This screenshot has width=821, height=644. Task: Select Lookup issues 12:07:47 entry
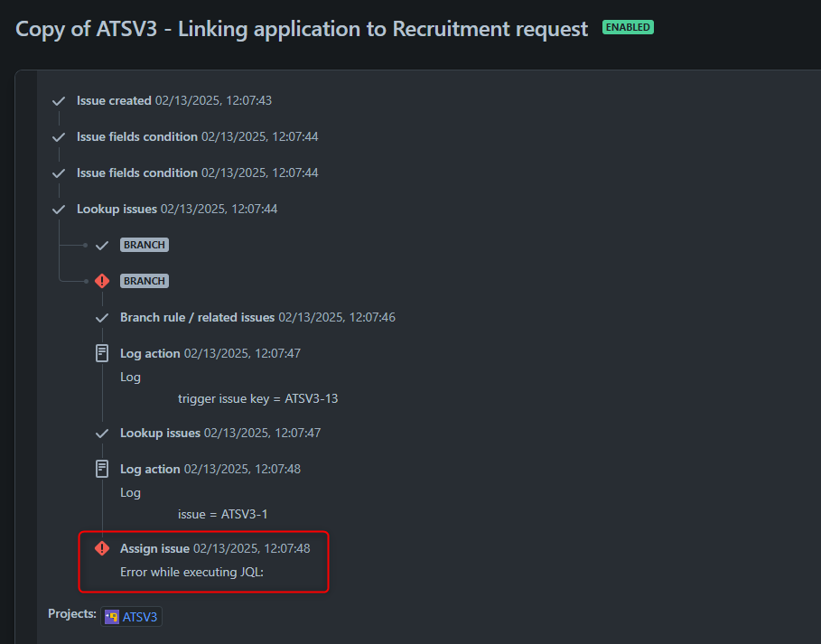point(220,433)
